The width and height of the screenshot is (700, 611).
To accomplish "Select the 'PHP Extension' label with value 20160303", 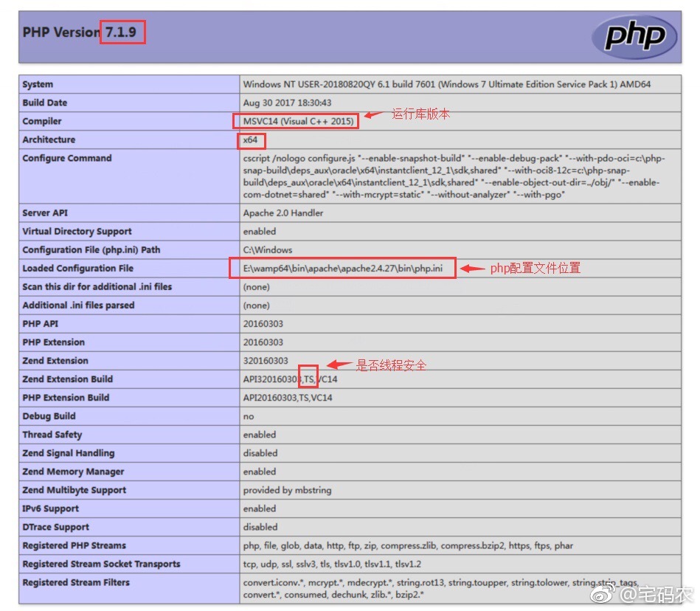I will pos(53,342).
